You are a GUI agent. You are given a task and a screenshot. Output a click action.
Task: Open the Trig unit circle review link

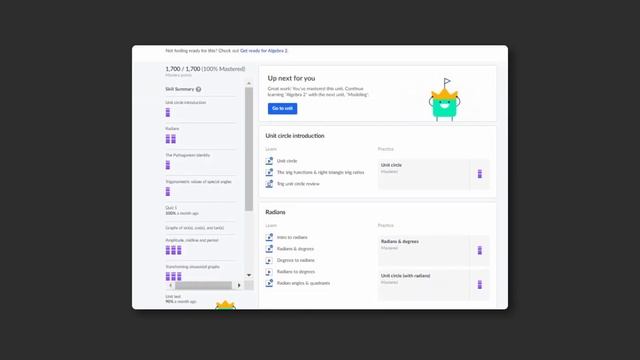point(298,184)
